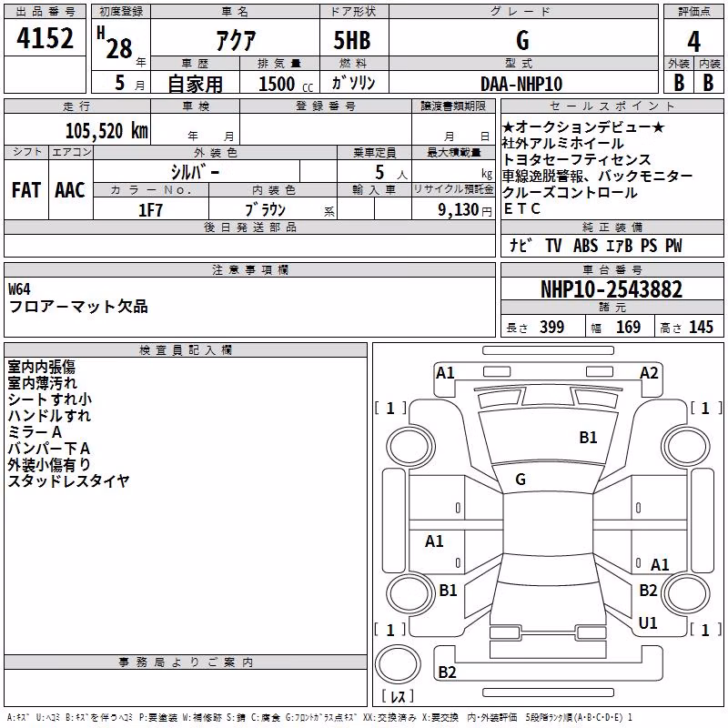The height and width of the screenshot is (728, 728).
Task: Click exterior color シルバー
Action: (196, 172)
